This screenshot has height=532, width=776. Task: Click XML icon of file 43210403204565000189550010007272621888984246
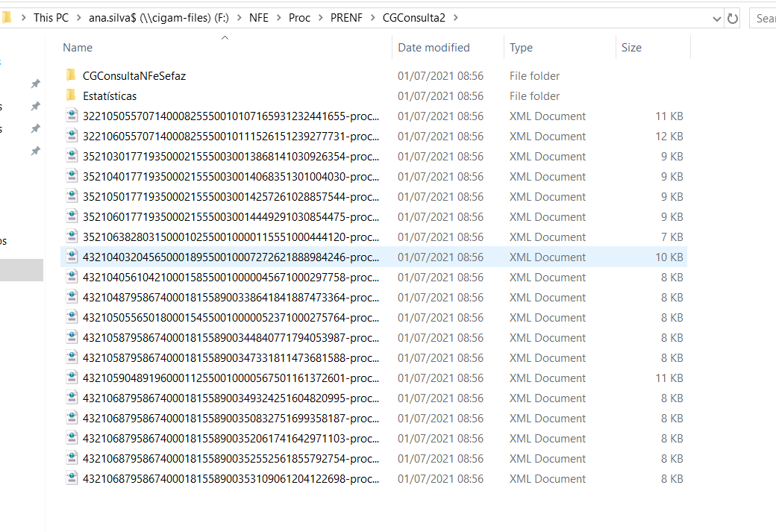[72, 257]
